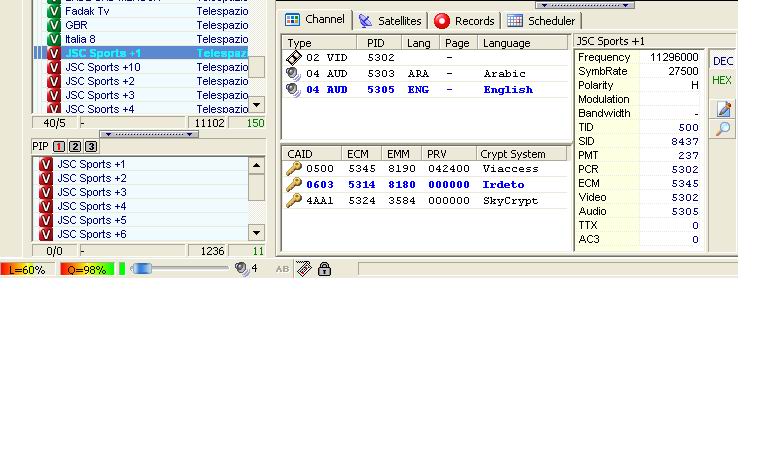Click the padlock icon in status bar
This screenshot has height=463, width=768.
[324, 269]
